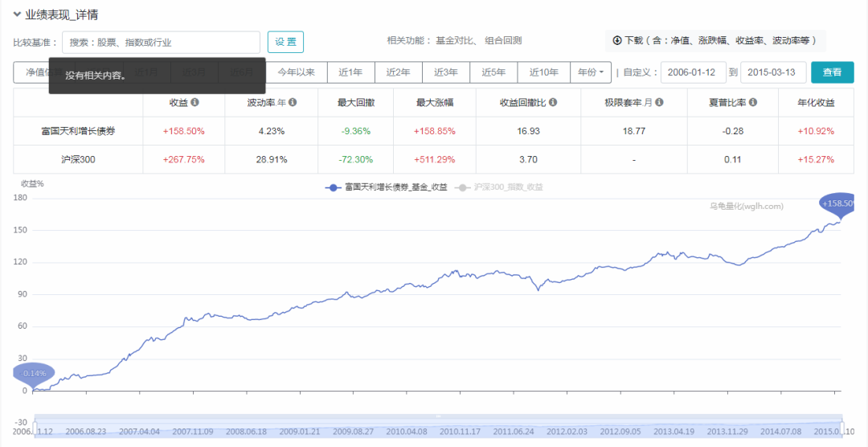Click the right handle of the range slider

click(842, 429)
